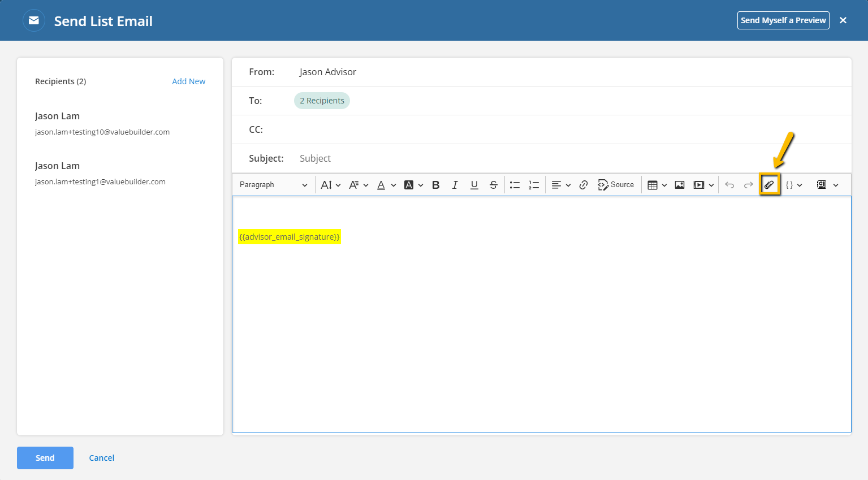This screenshot has height=480, width=868.
Task: Toggle italic formatting
Action: click(x=455, y=185)
